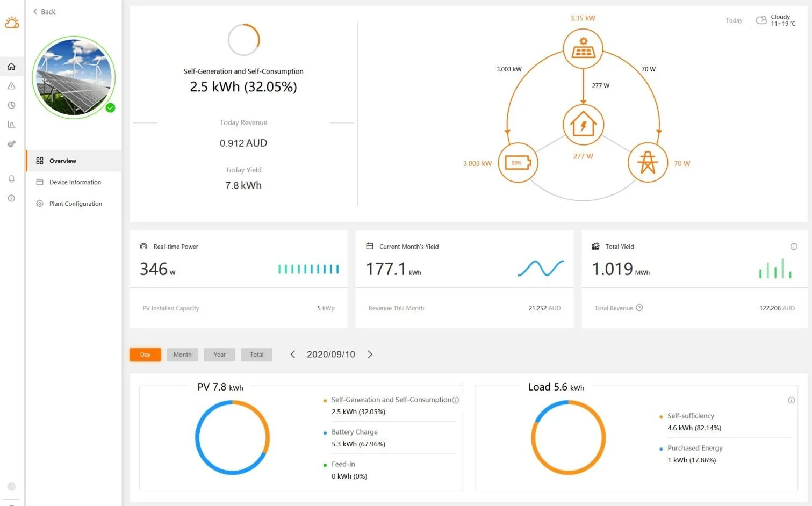Switch to the Total view tab
812x506 pixels.
tap(256, 354)
